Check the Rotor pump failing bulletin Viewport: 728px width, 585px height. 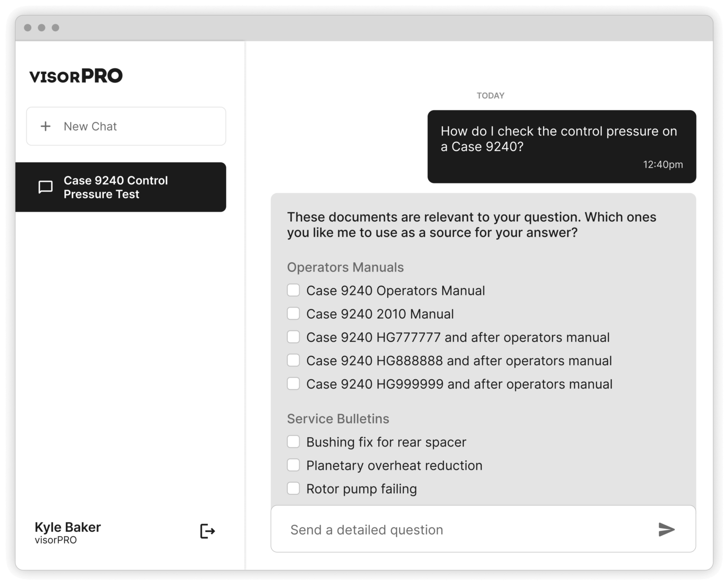pyautogui.click(x=294, y=488)
